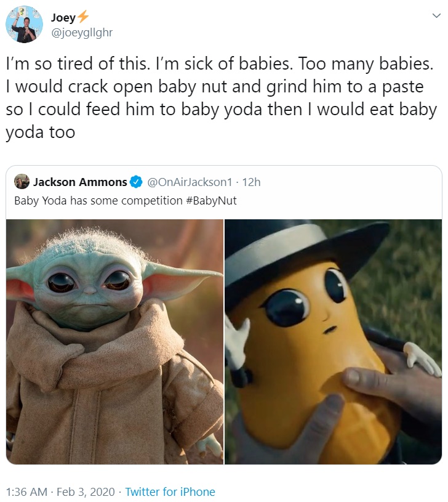Viewport: 448px width, 502px height.
Task: Click the main tweet text about babies
Action: pyautogui.click(x=222, y=98)
